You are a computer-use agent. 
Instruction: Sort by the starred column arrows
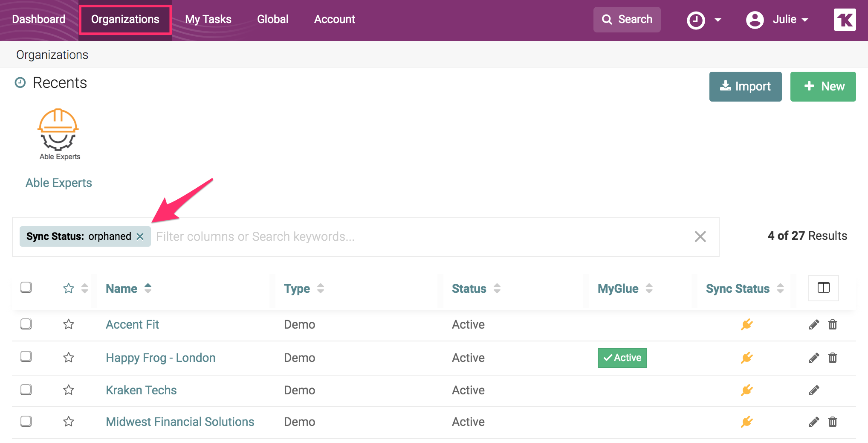point(85,289)
